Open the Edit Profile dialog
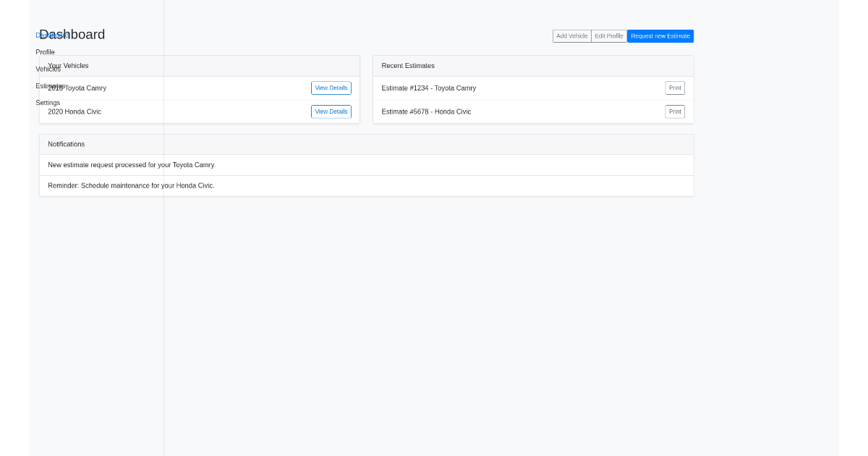Image resolution: width=868 pixels, height=456 pixels. [608, 35]
